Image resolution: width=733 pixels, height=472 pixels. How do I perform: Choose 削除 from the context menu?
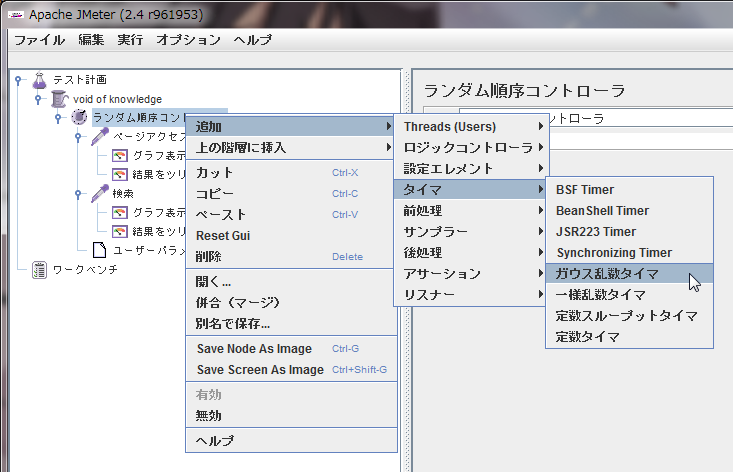tap(290, 257)
